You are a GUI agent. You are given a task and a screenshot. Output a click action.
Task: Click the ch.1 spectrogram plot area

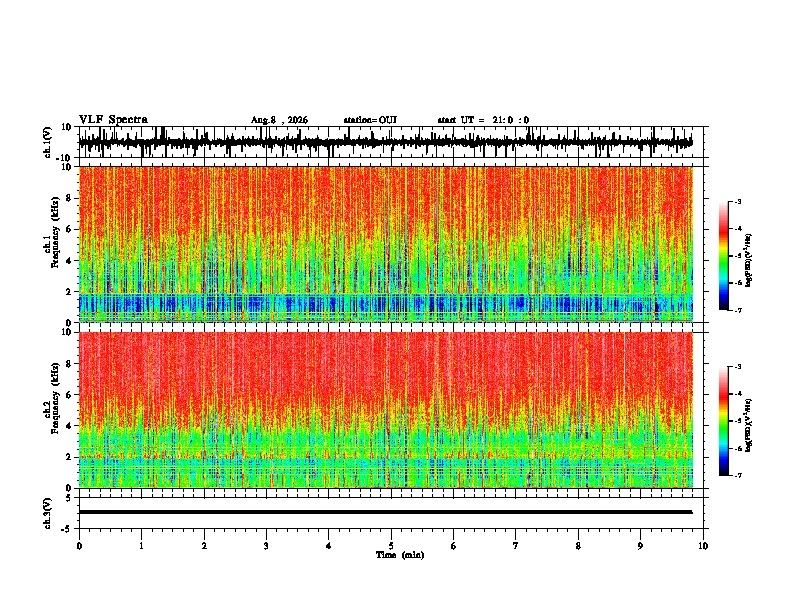tap(386, 244)
